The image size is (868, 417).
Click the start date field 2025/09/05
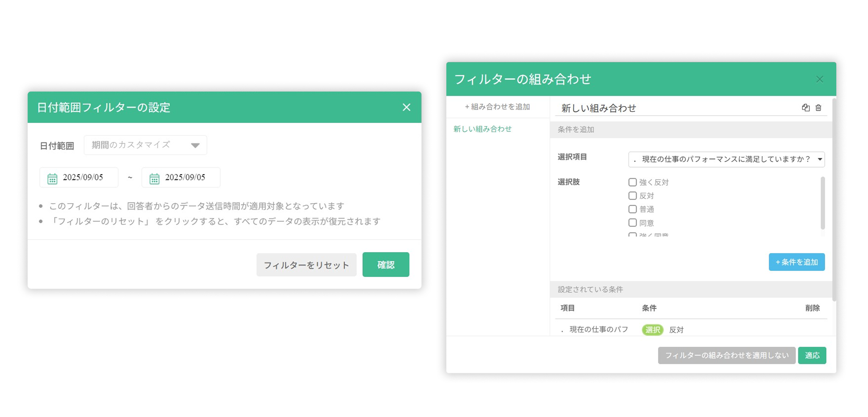coord(79,177)
